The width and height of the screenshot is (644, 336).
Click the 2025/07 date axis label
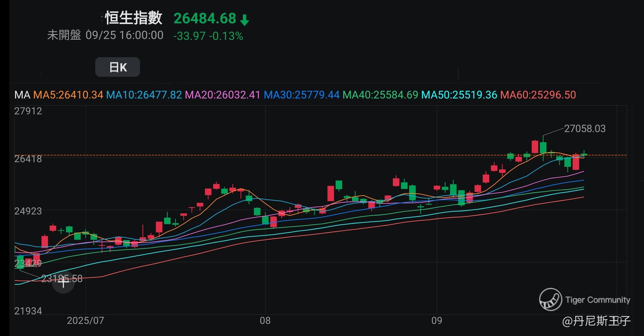tap(85, 321)
